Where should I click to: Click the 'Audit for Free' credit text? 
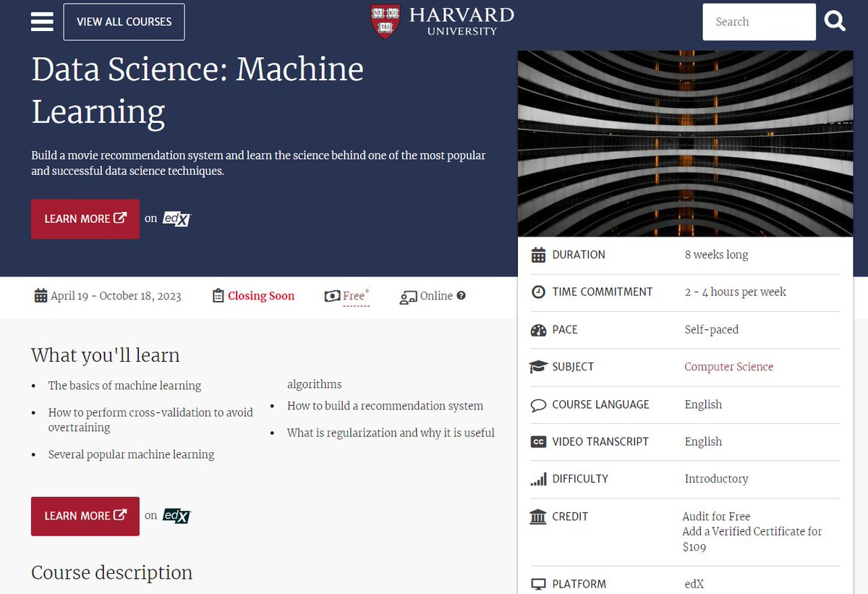716,517
